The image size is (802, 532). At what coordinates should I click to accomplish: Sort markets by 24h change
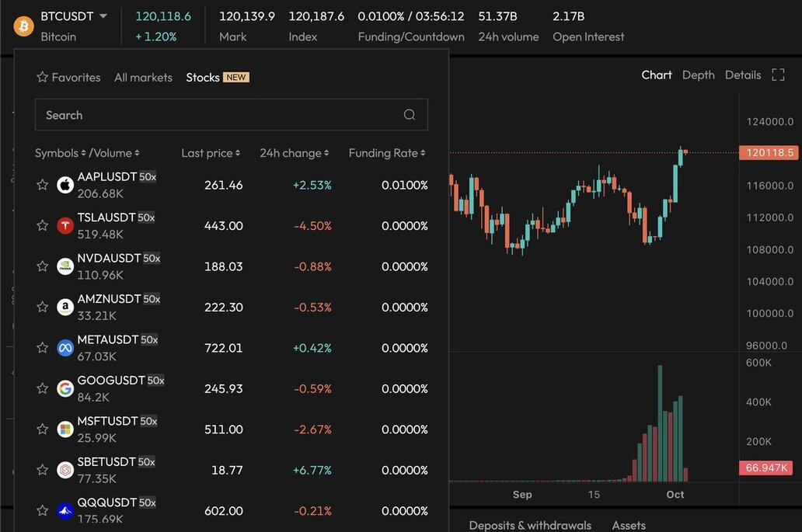click(x=294, y=153)
